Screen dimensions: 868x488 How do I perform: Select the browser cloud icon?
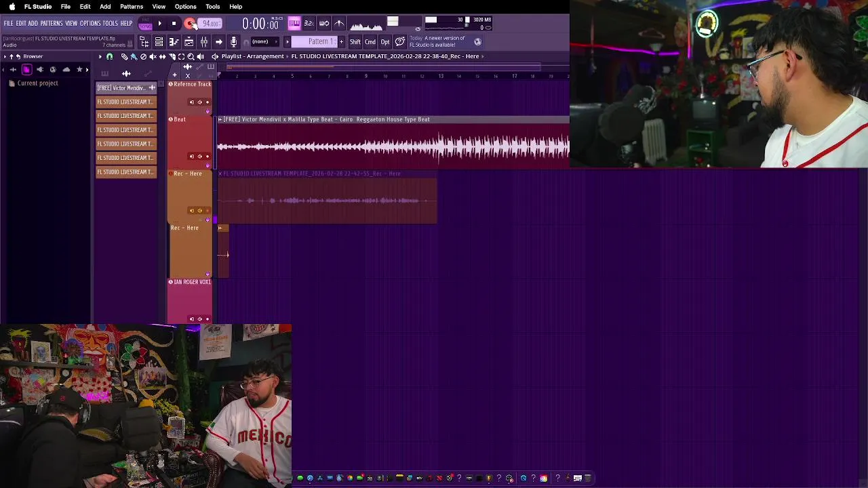pos(66,69)
